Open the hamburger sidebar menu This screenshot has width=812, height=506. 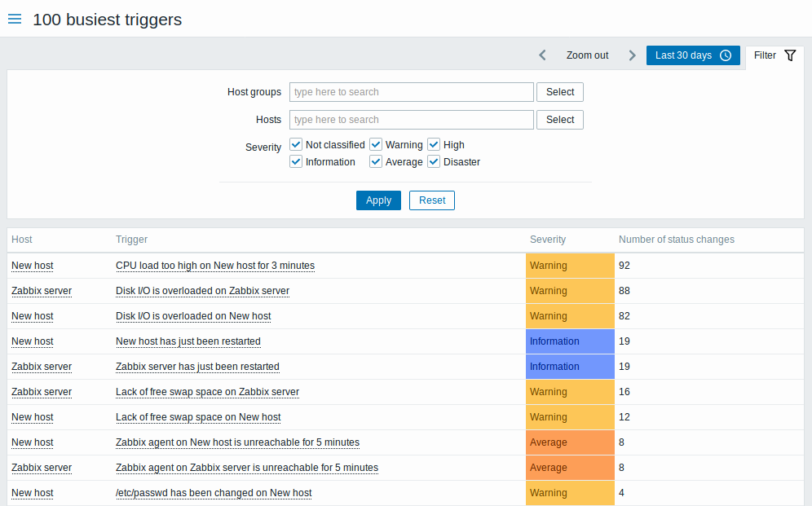point(14,20)
